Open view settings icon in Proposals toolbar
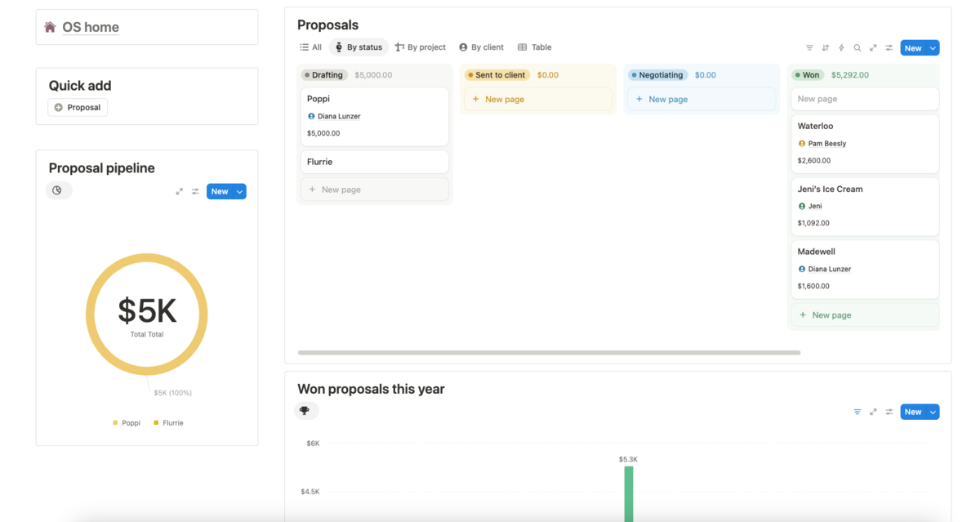Image resolution: width=980 pixels, height=522 pixels. pos(889,48)
